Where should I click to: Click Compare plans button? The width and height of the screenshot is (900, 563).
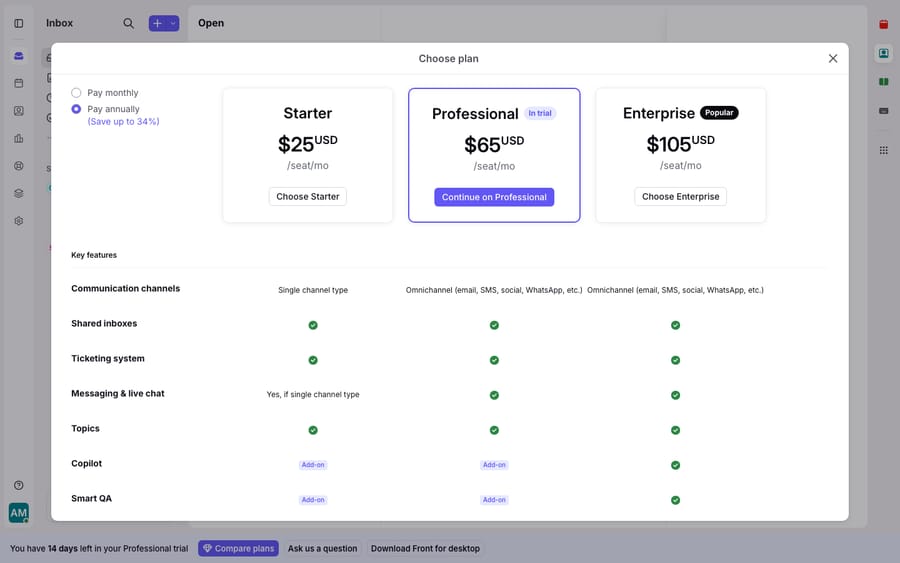click(x=238, y=549)
